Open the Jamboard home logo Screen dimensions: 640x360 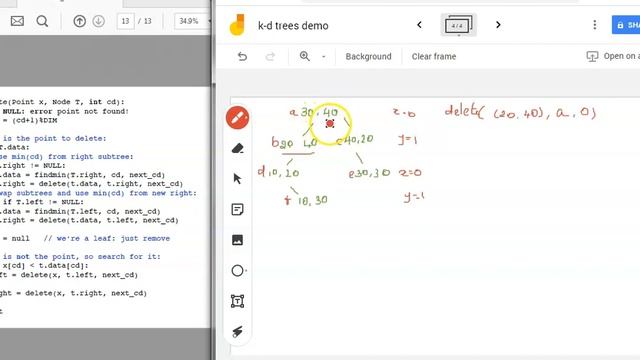pos(237,25)
